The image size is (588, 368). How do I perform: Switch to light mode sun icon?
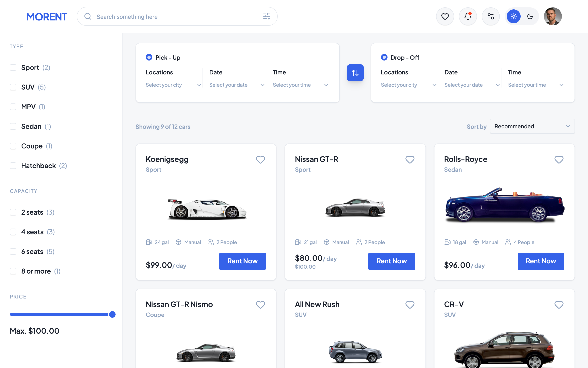(513, 17)
